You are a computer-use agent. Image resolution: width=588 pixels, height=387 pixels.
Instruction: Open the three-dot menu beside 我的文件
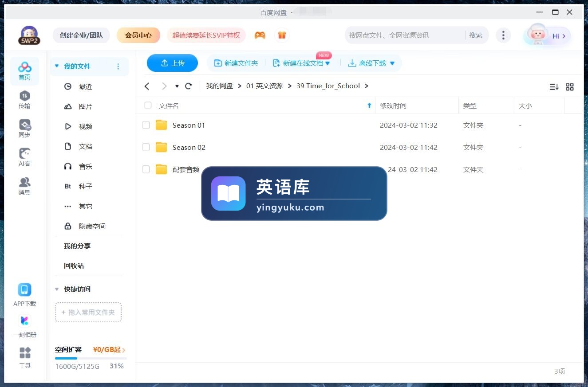[x=118, y=66]
